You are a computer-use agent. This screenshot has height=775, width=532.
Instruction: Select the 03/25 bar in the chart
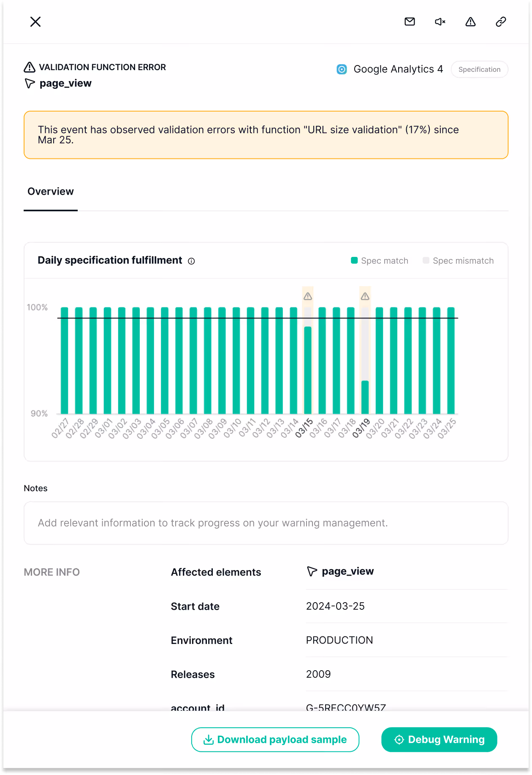click(451, 360)
